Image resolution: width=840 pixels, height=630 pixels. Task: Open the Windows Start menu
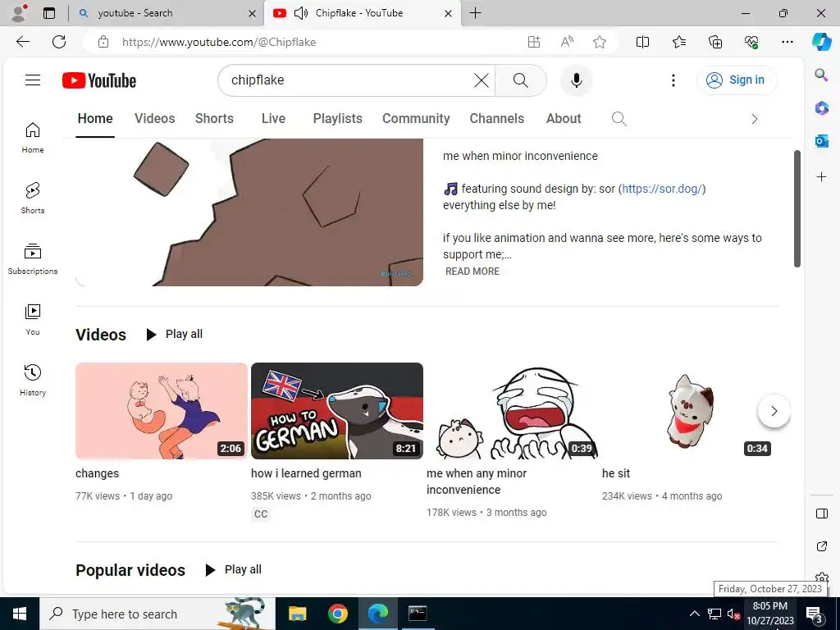click(20, 614)
